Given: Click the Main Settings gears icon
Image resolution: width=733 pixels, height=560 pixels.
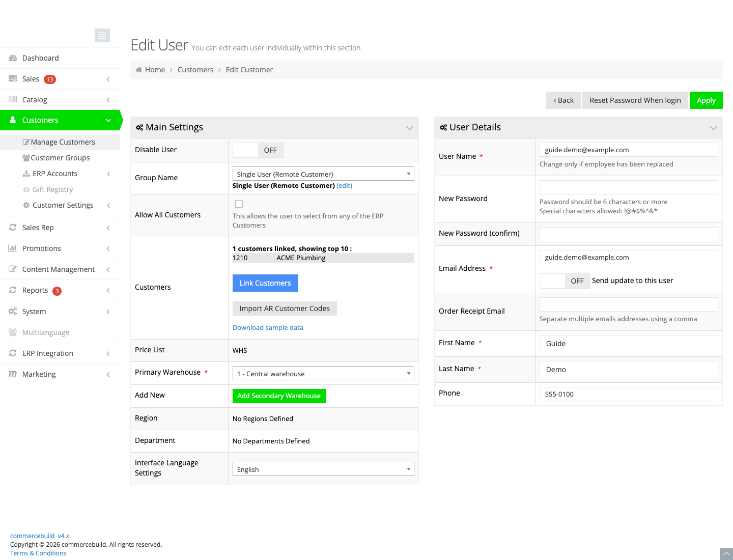Looking at the screenshot, I should click(x=139, y=128).
